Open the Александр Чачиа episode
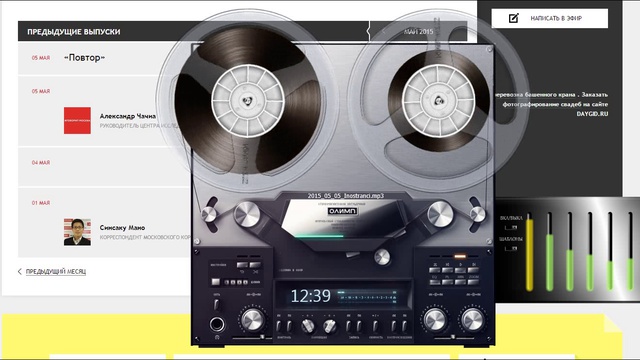 [128, 116]
